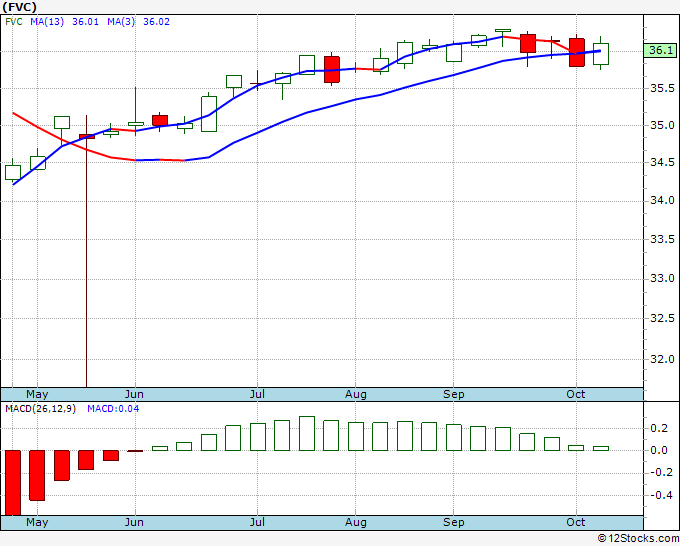Click the 32.5 price axis label
680x546 pixels.
click(662, 318)
